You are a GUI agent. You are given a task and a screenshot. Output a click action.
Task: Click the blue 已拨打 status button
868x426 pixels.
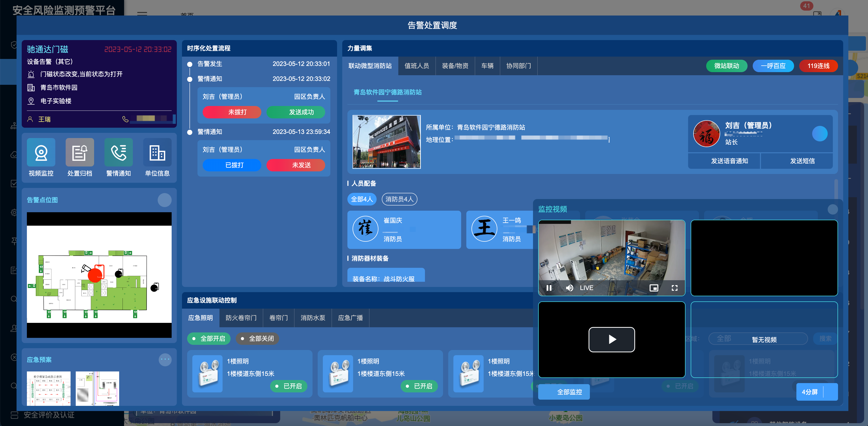232,165
